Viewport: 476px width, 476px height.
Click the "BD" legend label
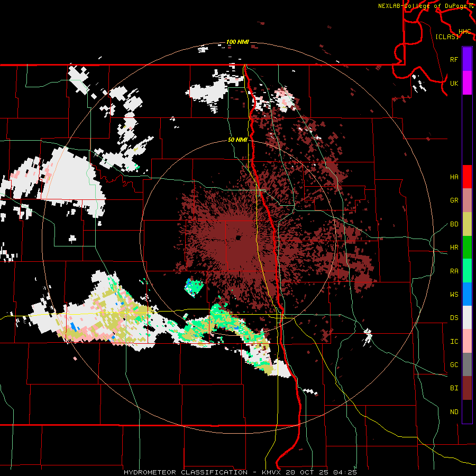(x=454, y=224)
